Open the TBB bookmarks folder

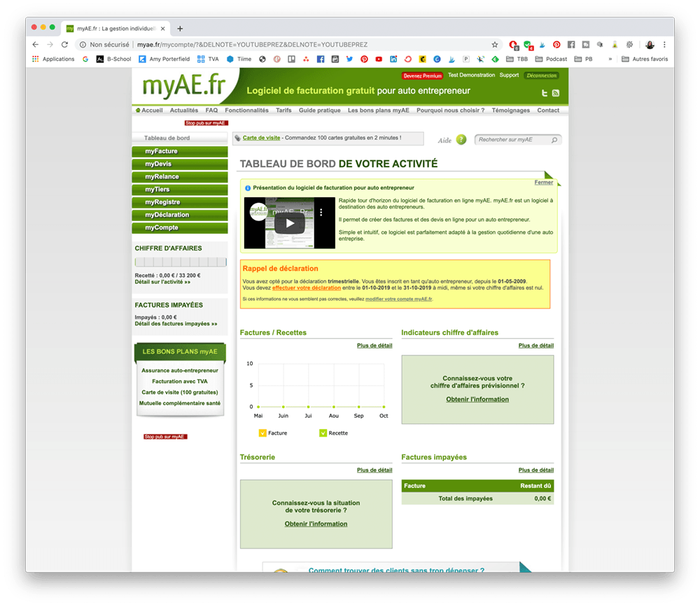[x=517, y=59]
